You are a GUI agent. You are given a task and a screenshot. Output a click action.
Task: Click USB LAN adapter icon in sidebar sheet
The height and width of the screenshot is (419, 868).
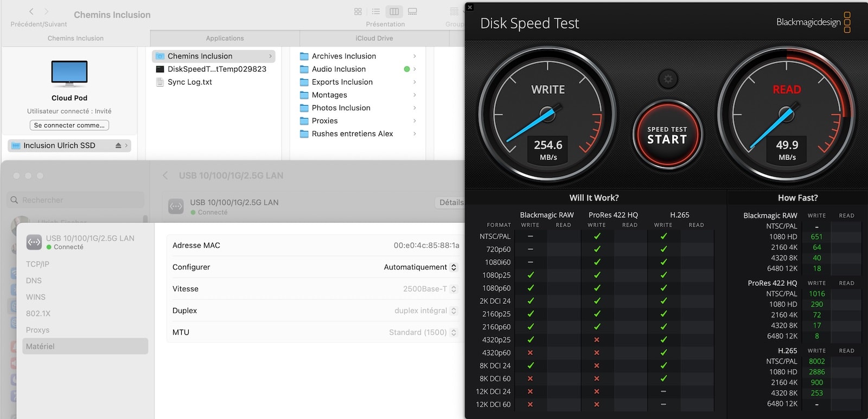34,242
